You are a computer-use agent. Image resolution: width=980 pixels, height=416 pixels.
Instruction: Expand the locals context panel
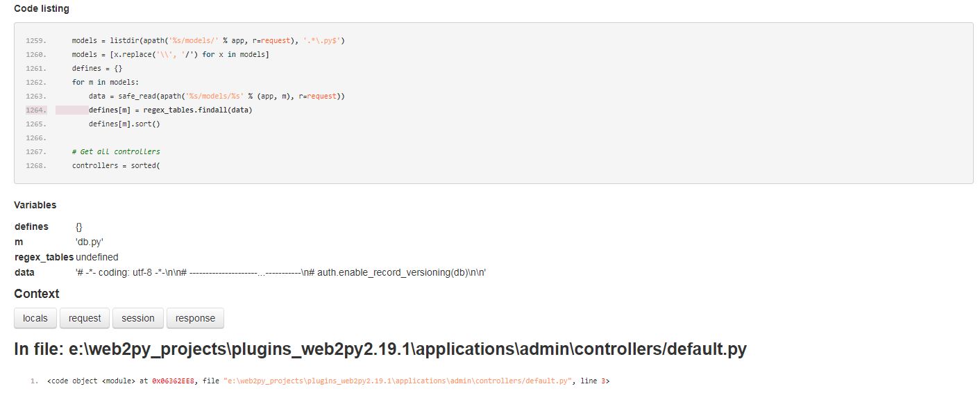pyautogui.click(x=35, y=318)
